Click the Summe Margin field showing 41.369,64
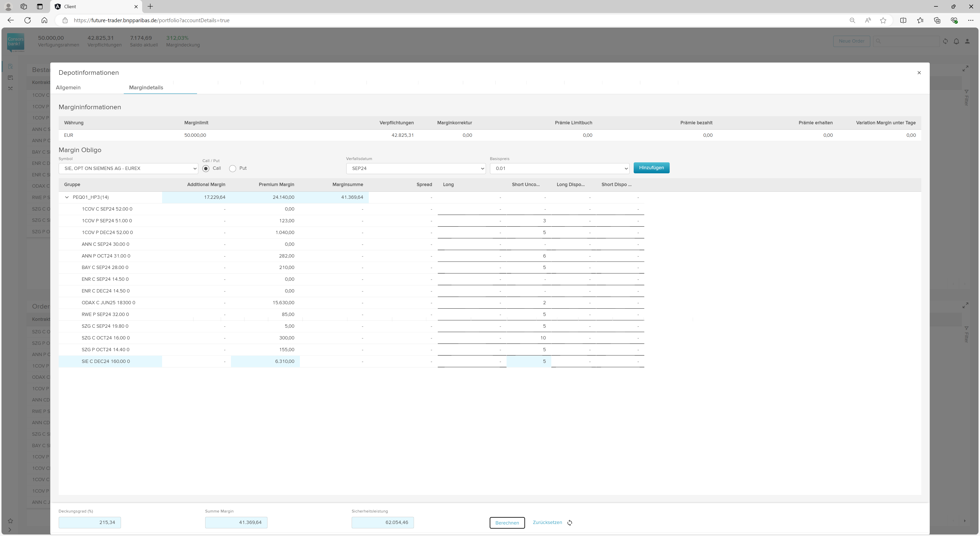The width and height of the screenshot is (980, 536). pos(236,522)
